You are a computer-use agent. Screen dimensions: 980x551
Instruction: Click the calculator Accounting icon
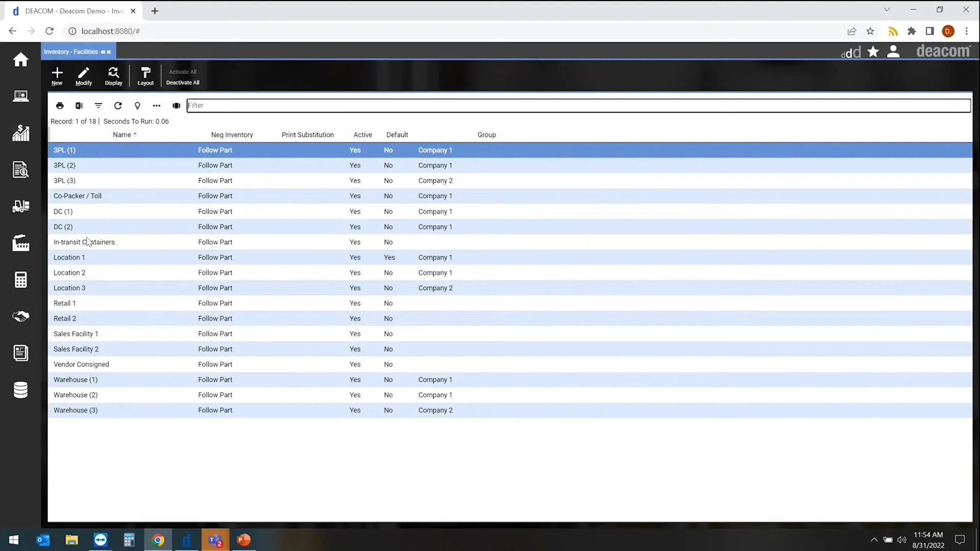[20, 280]
